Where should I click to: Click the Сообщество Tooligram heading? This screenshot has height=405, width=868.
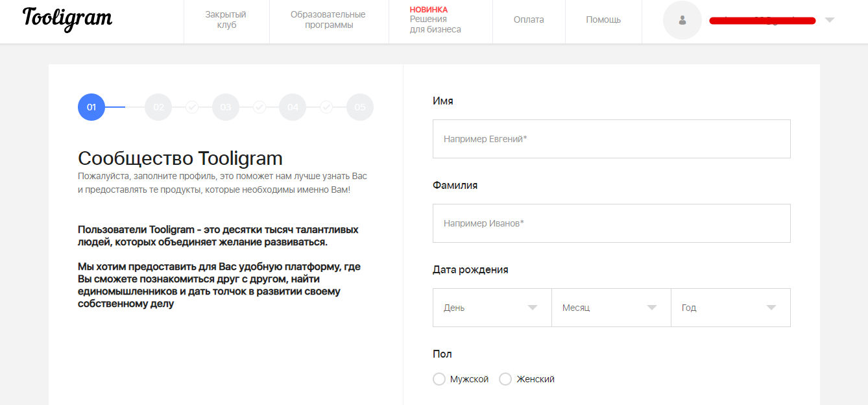click(180, 158)
